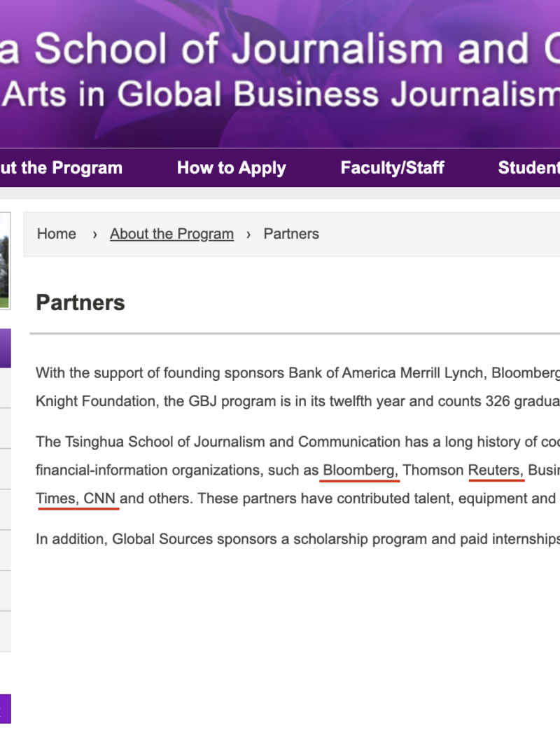Click the underlined word Bloomberg in the second paragraph
The height and width of the screenshot is (747, 560).
tap(359, 470)
